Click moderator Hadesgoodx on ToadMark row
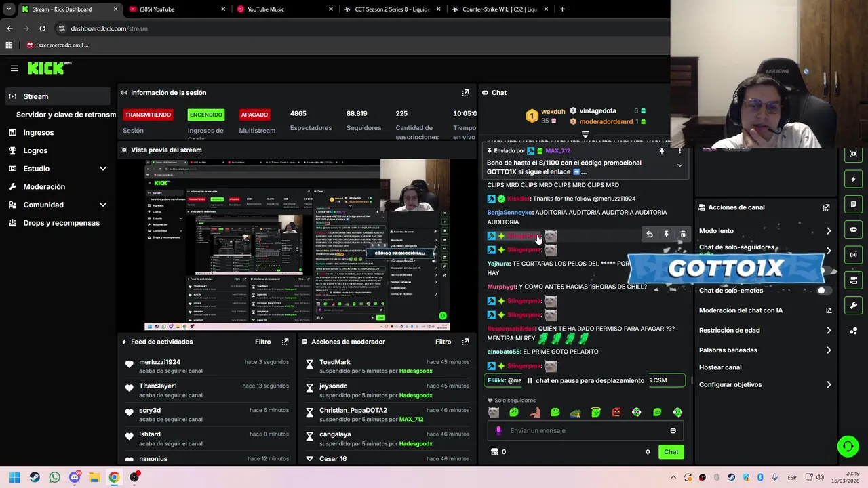This screenshot has height=488, width=868. [416, 371]
